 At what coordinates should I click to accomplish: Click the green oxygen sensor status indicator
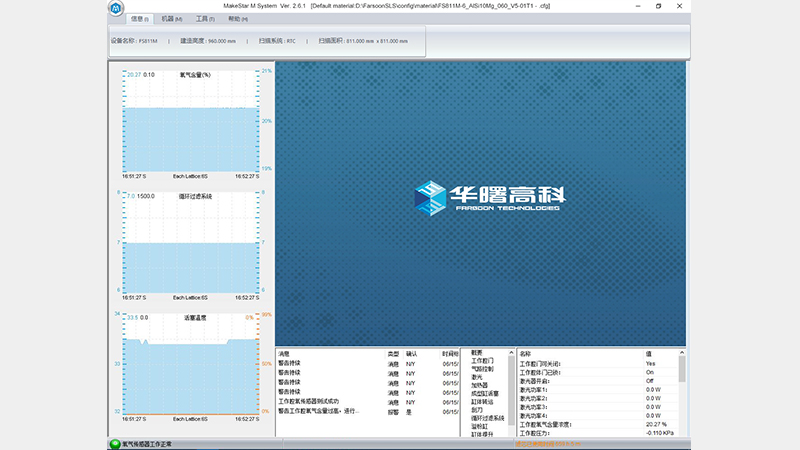tap(115, 444)
